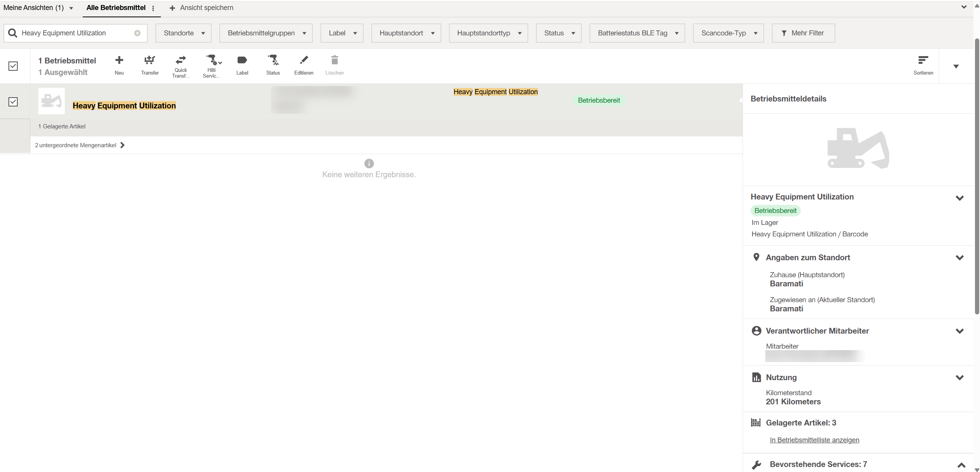Toggle the select-all Betriebsmittel checkbox
The height and width of the screenshot is (472, 980).
13,66
